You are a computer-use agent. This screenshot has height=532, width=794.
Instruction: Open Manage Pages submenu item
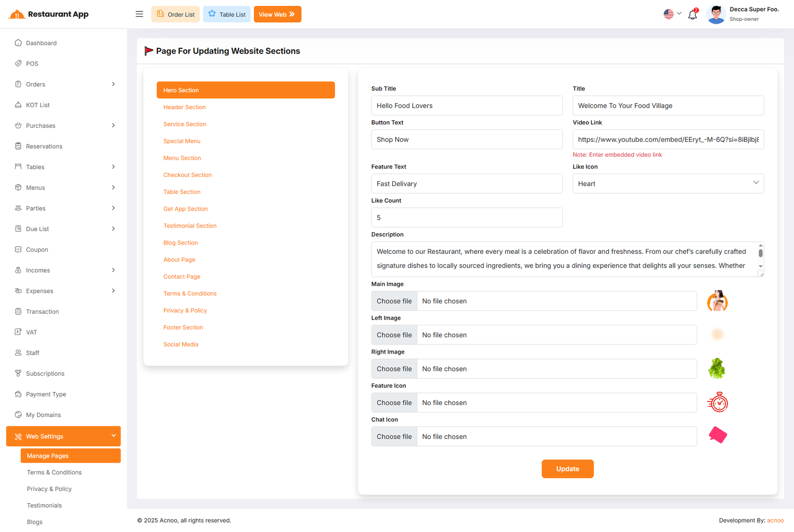point(48,456)
